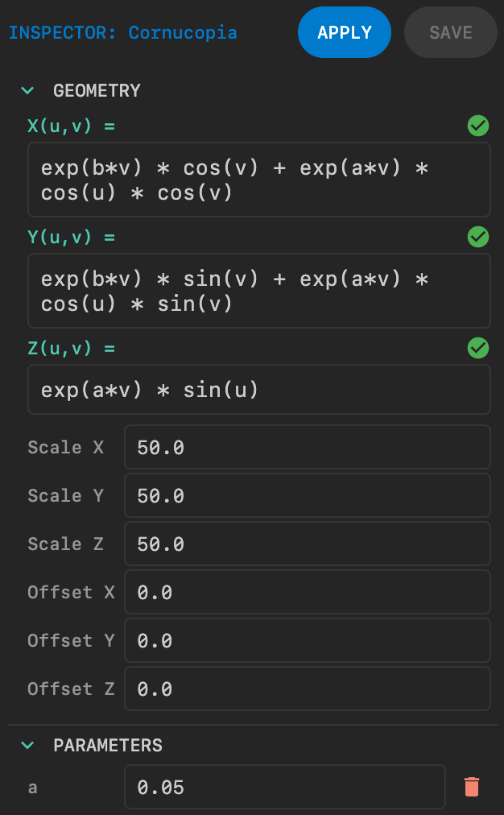Focus the Scale Z value field

[x=307, y=544]
